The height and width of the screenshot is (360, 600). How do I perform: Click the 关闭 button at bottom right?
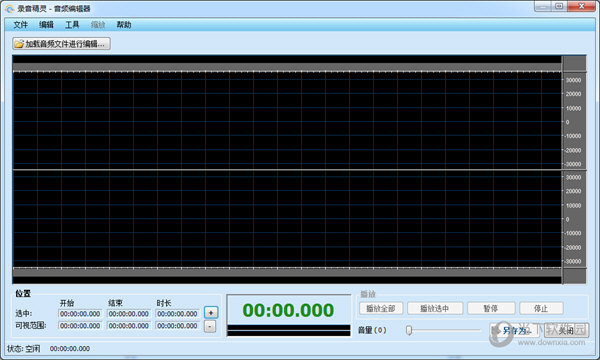566,331
